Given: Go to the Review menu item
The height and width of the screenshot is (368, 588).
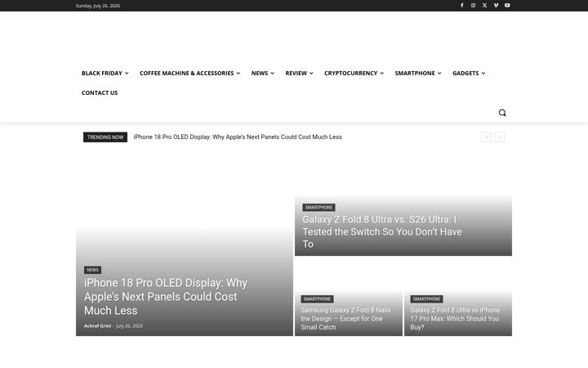Looking at the screenshot, I should [x=296, y=74].
